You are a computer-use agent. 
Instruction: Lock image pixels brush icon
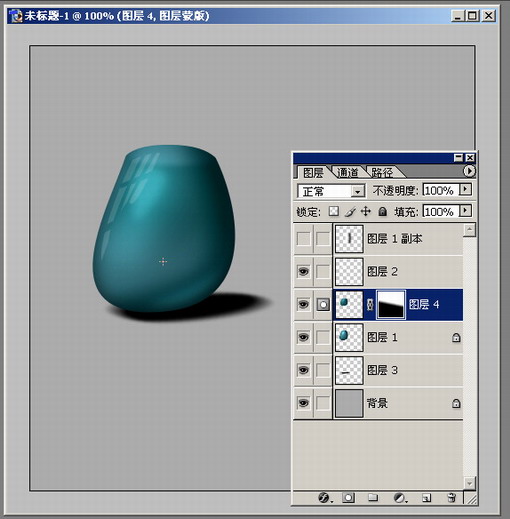point(350,211)
